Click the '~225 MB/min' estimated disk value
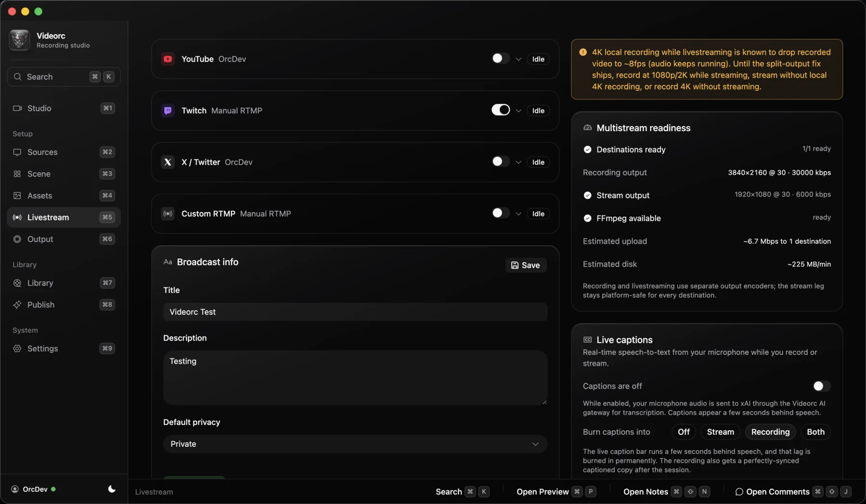The height and width of the screenshot is (504, 866). point(809,264)
